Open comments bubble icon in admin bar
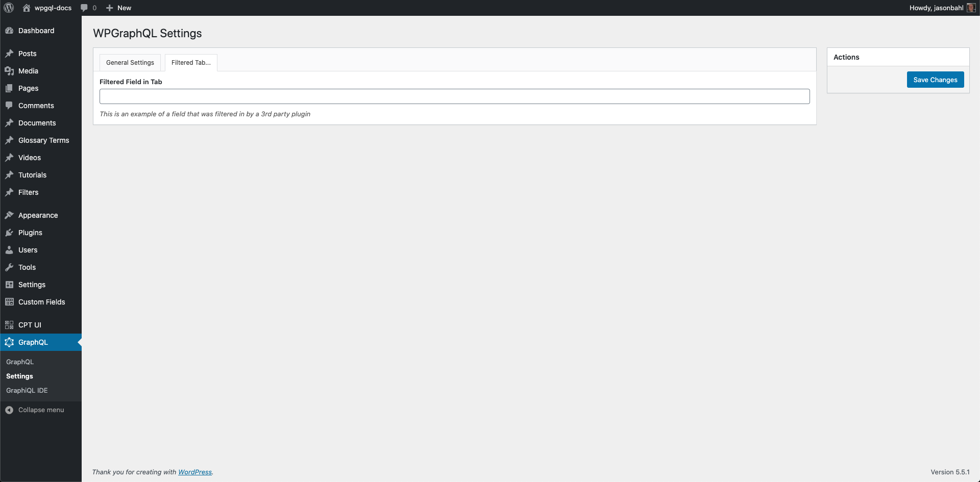Screen dimensions: 980x482 (84, 8)
